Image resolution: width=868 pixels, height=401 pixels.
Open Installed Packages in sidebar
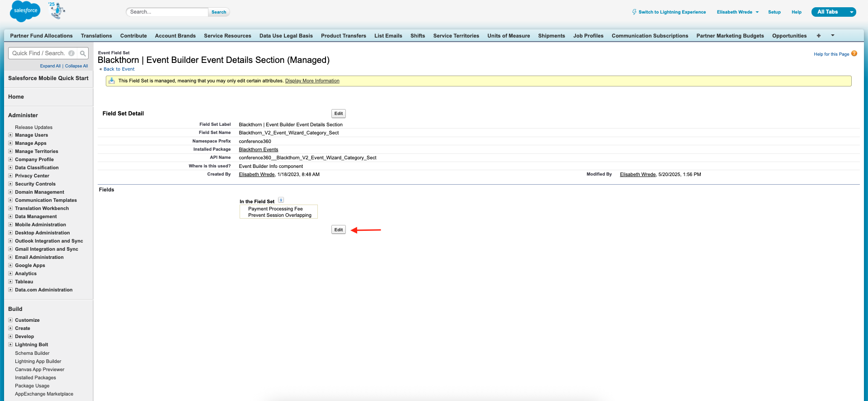coord(35,378)
